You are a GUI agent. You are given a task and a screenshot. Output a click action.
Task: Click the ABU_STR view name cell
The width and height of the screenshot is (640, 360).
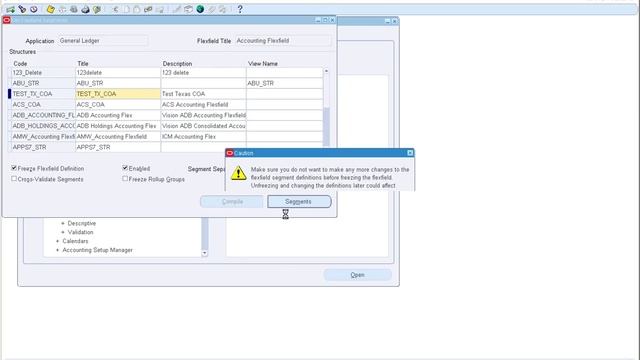tap(284, 83)
